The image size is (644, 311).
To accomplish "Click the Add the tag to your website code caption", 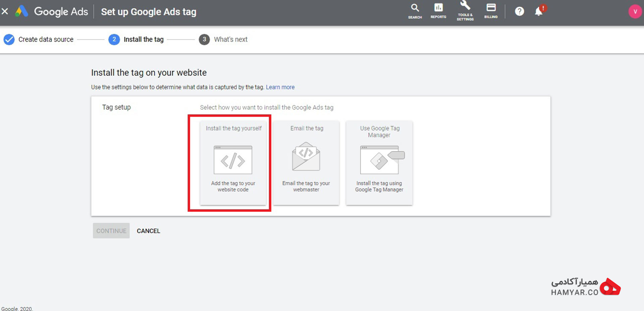I will [x=233, y=186].
